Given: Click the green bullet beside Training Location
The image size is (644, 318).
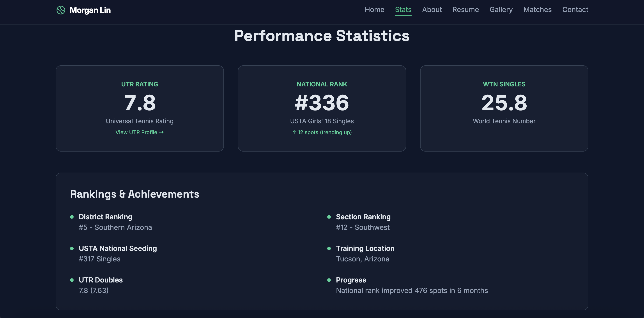Looking at the screenshot, I should point(329,249).
